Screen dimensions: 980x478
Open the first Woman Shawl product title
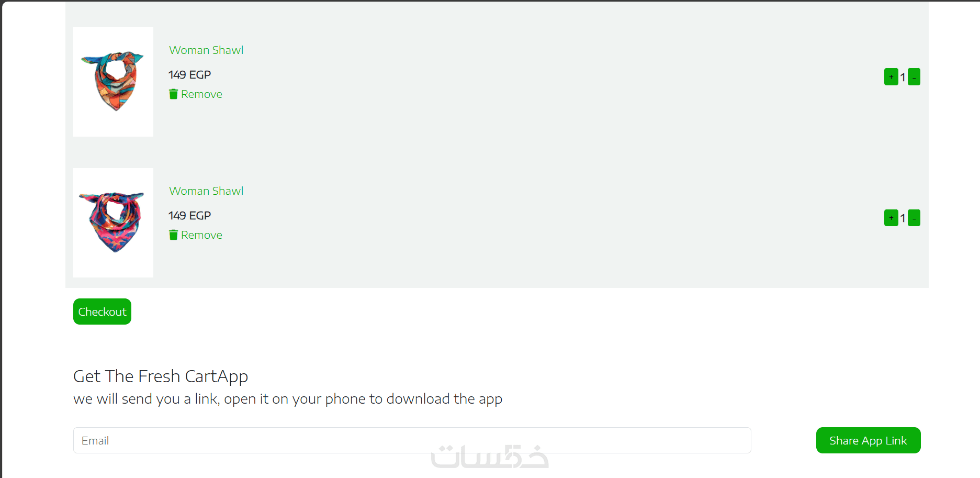(x=206, y=50)
